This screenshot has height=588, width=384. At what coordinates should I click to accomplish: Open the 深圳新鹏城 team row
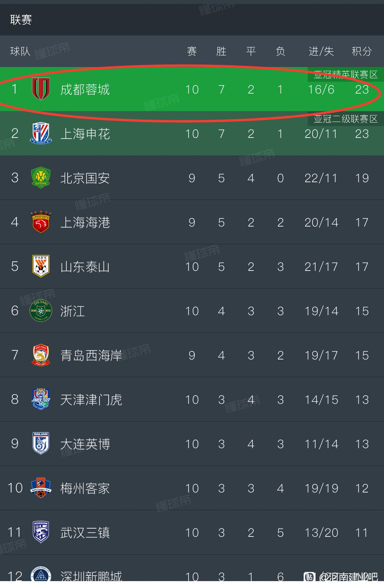pos(192,571)
